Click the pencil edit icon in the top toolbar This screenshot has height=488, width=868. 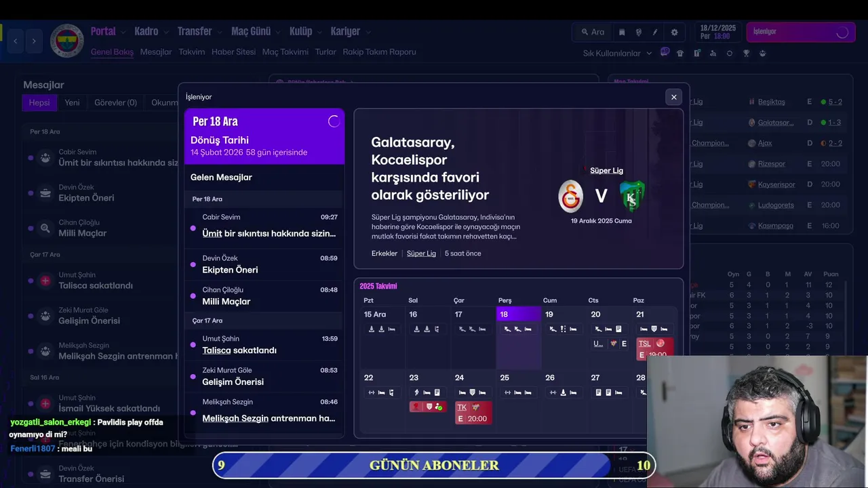tap(655, 32)
